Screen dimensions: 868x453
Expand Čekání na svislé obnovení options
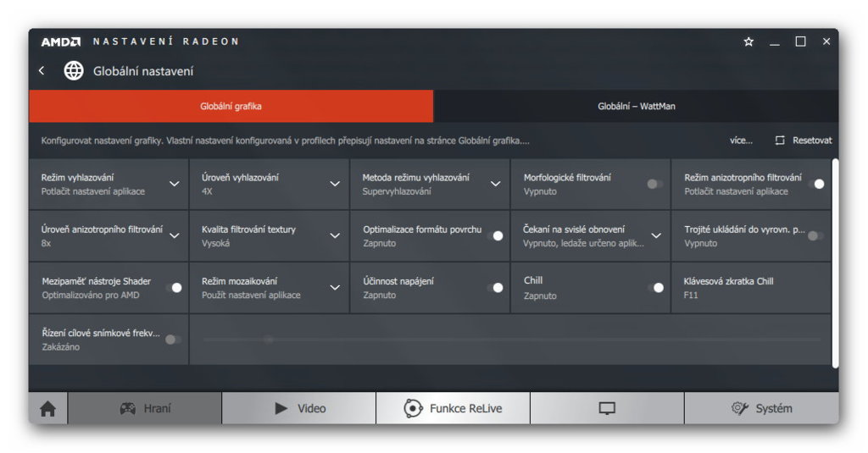(x=656, y=235)
